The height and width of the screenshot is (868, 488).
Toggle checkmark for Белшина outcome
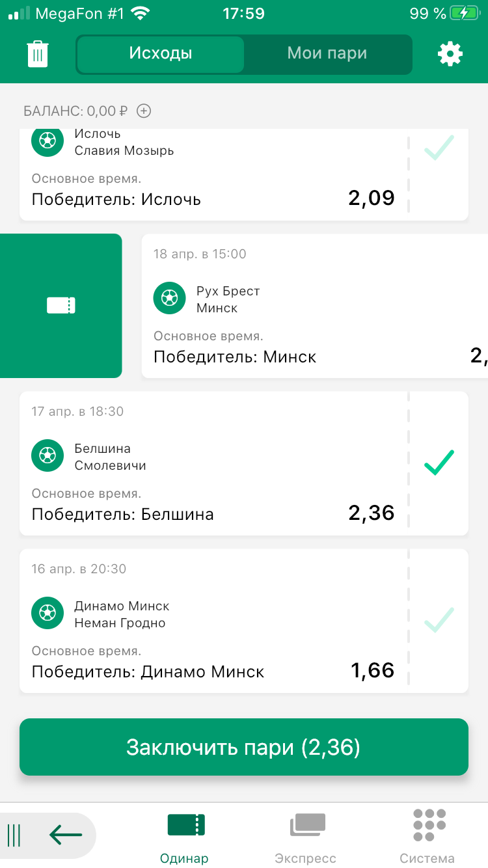pyautogui.click(x=439, y=463)
